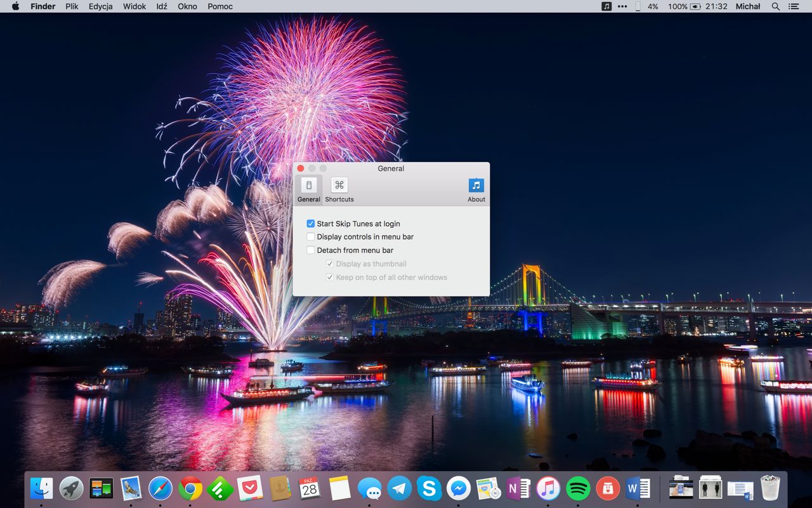Open the Plik menu
The height and width of the screenshot is (508, 812).
[x=72, y=6]
